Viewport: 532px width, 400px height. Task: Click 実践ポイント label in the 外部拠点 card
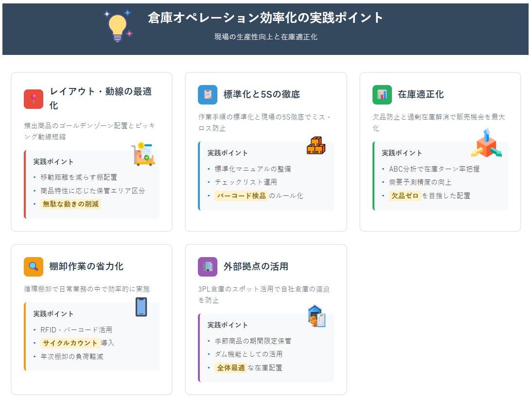tap(228, 326)
